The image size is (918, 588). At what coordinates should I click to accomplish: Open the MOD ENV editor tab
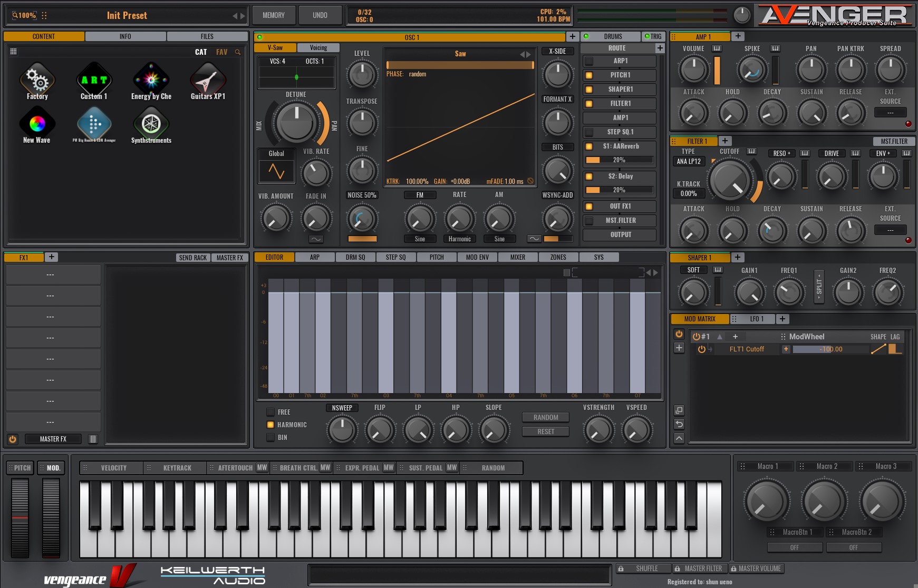[x=477, y=257]
